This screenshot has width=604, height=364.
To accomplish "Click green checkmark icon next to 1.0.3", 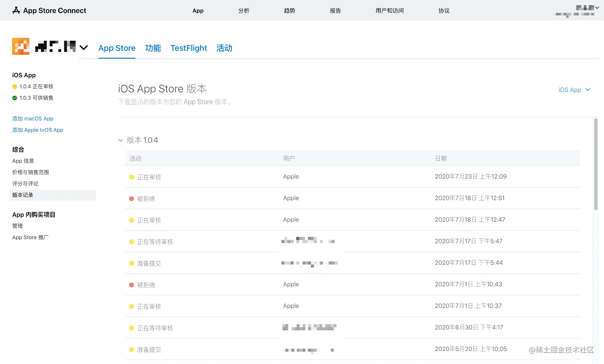I will (15, 98).
